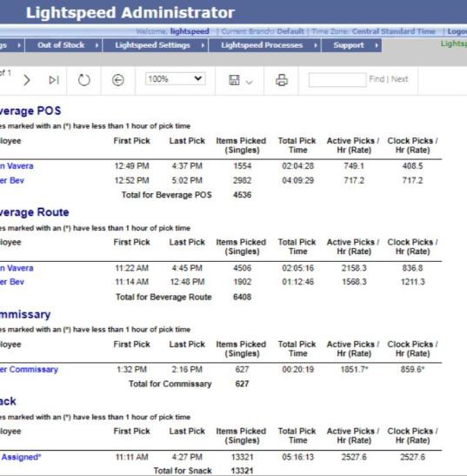Open the Out of Stock menu
This screenshot has width=467, height=476.
point(61,45)
